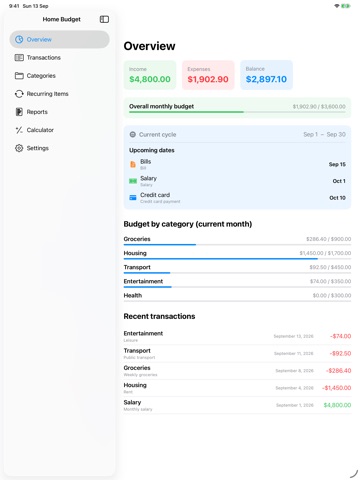The height and width of the screenshot is (480, 360).
Task: Click the Oct 10 credit card date
Action: [337, 198]
